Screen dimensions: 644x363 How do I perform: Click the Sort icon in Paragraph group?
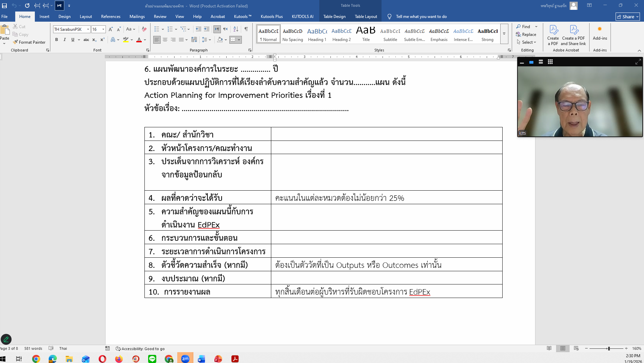(236, 29)
